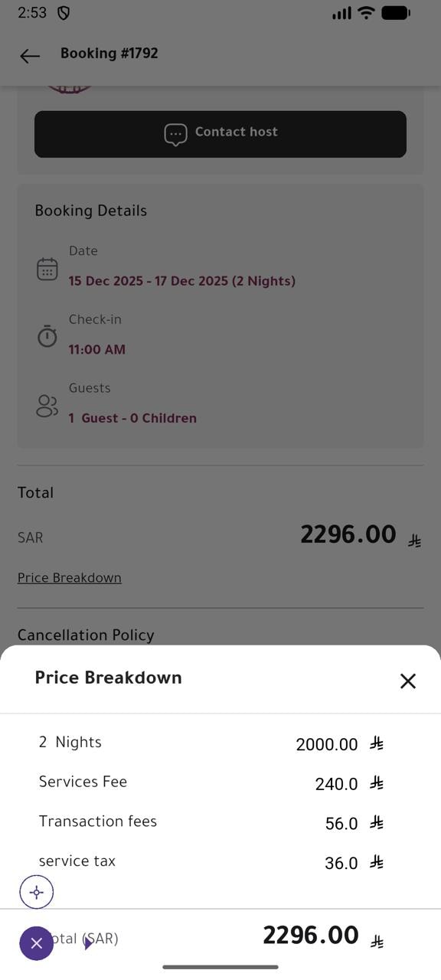
Task: Tap the 1 Guest - 0 Children text
Action: coord(132,418)
